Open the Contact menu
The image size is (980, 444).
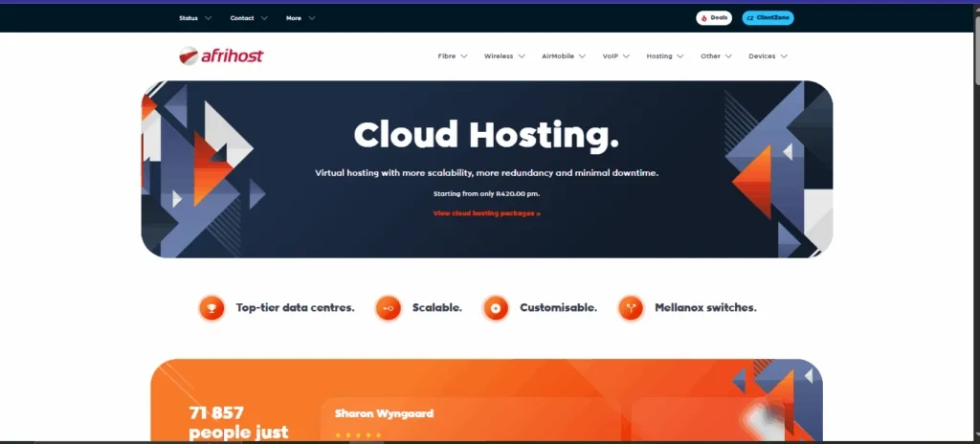click(249, 18)
